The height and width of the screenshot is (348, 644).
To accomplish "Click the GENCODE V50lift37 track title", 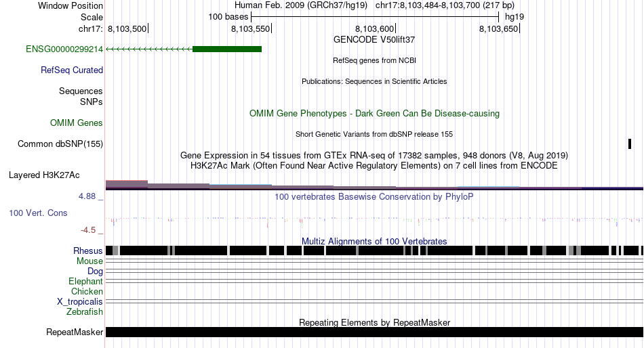I will [x=374, y=40].
